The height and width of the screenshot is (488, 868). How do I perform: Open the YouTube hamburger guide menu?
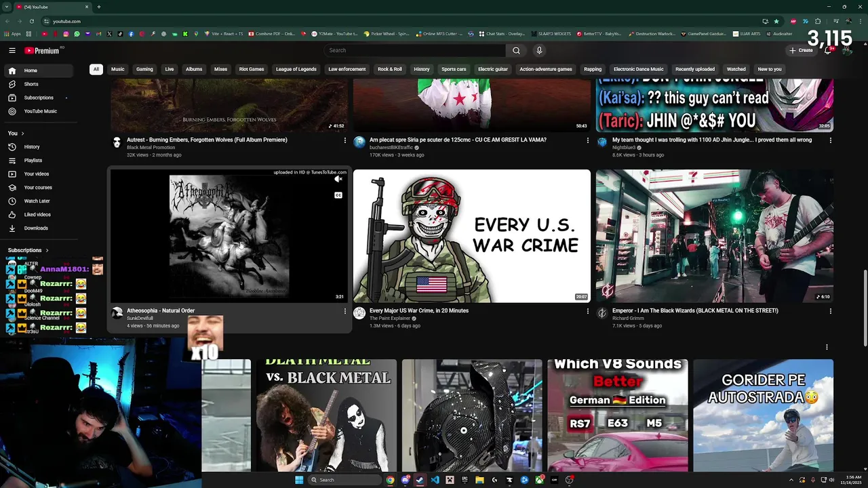(x=12, y=50)
